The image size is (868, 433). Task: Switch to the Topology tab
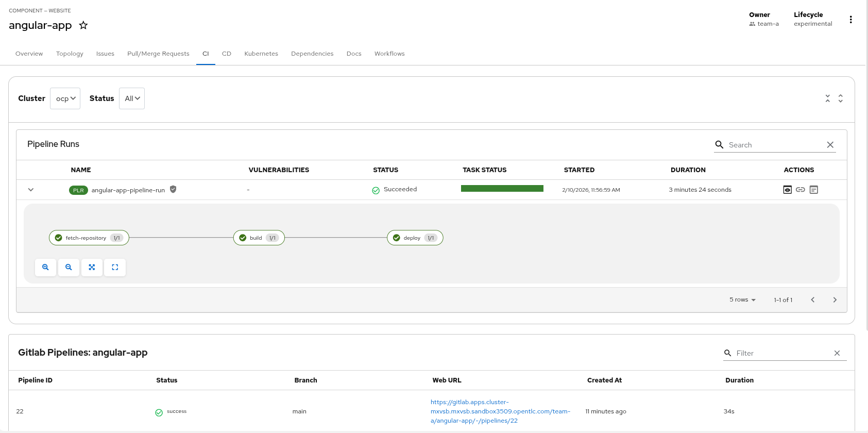pyautogui.click(x=70, y=54)
